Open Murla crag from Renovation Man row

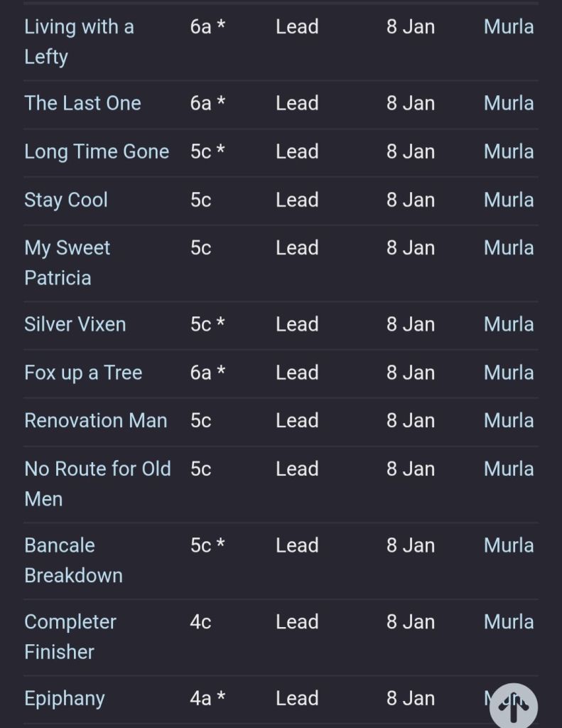509,420
